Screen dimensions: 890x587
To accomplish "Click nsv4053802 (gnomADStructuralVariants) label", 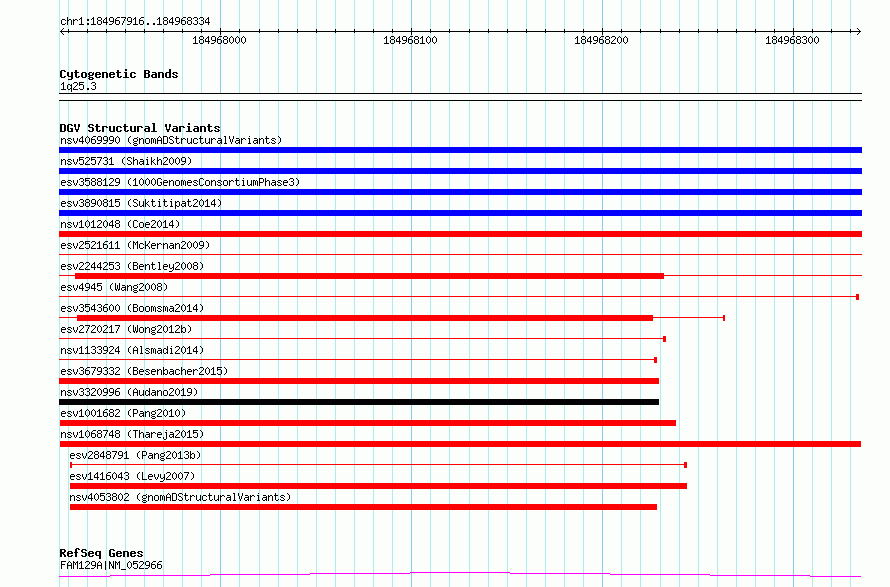I will click(x=180, y=497).
